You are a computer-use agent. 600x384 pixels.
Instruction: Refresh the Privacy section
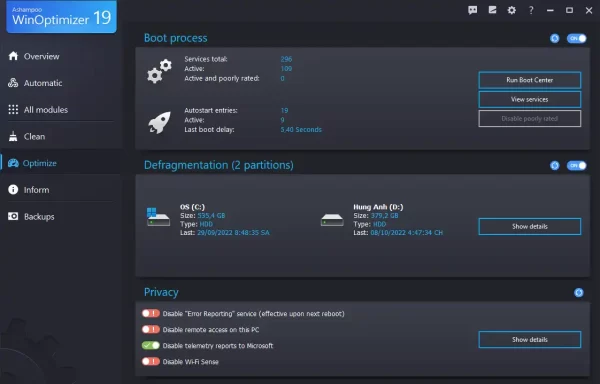(x=579, y=293)
